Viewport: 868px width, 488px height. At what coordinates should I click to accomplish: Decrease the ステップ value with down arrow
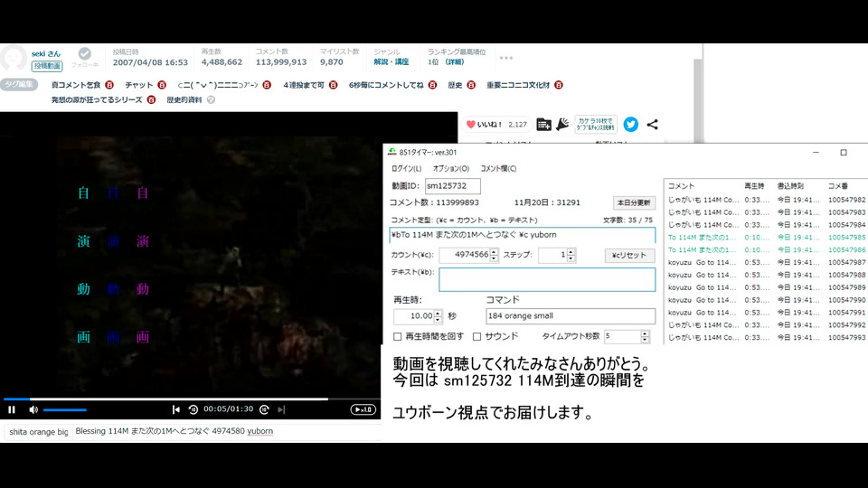(571, 258)
